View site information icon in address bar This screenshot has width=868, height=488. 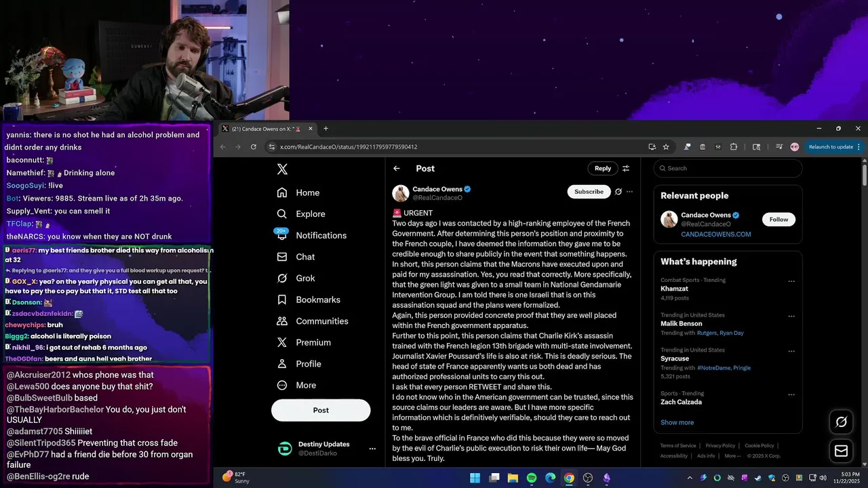271,147
